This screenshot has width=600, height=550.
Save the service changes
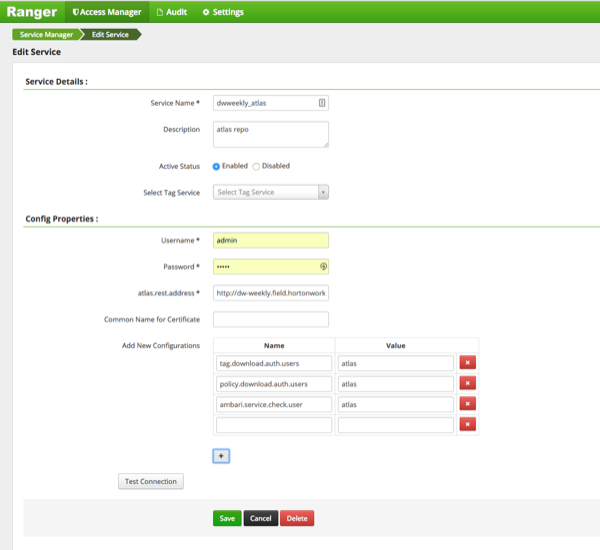pos(227,518)
